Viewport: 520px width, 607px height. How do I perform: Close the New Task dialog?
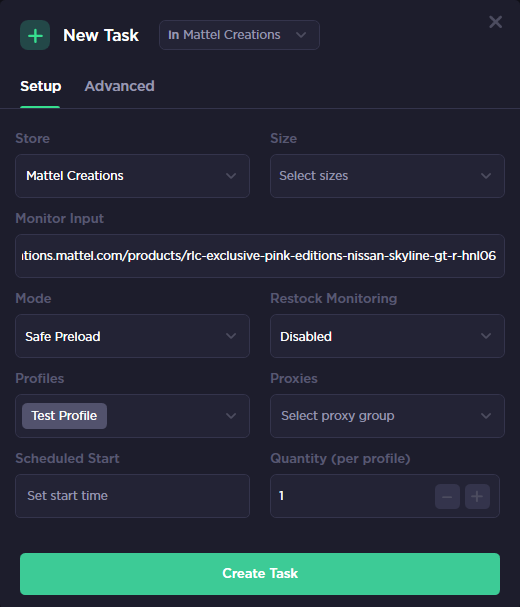coord(495,22)
